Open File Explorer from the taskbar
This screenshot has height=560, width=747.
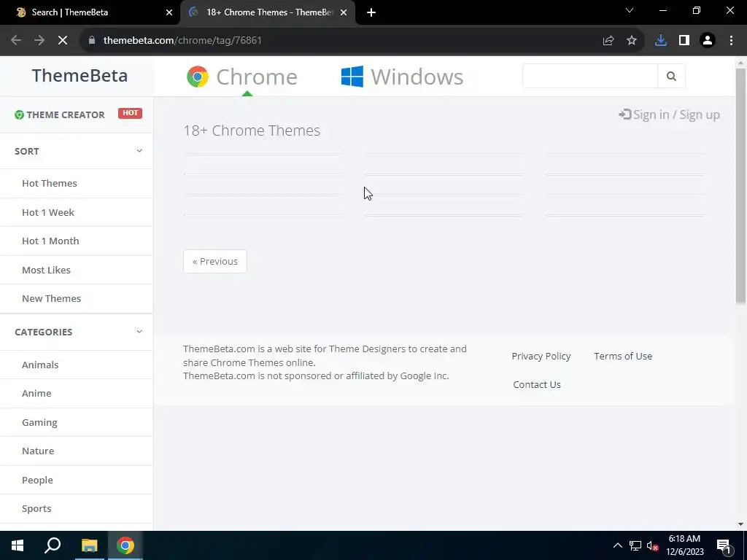[x=89, y=545]
